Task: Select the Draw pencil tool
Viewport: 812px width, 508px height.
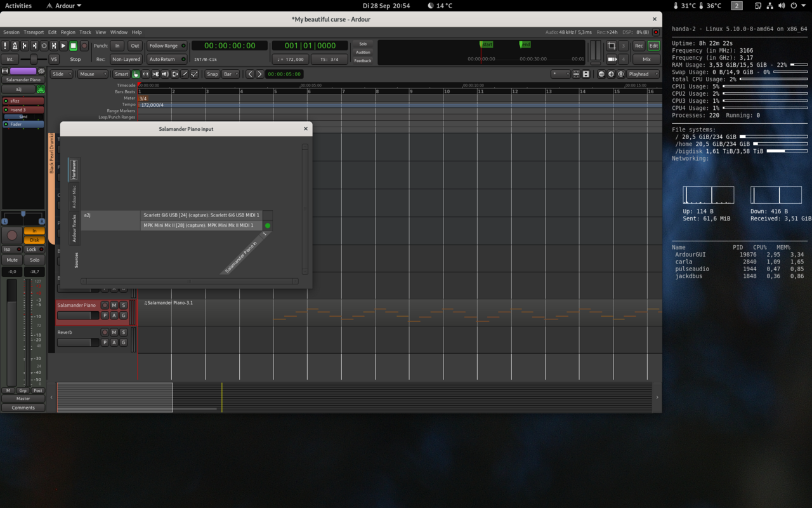Action: [x=185, y=74]
